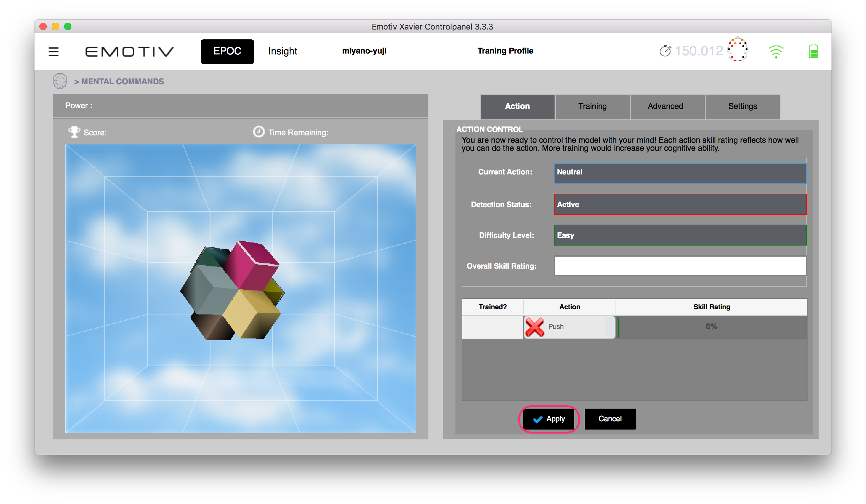Open the Detection Status Active field

680,204
